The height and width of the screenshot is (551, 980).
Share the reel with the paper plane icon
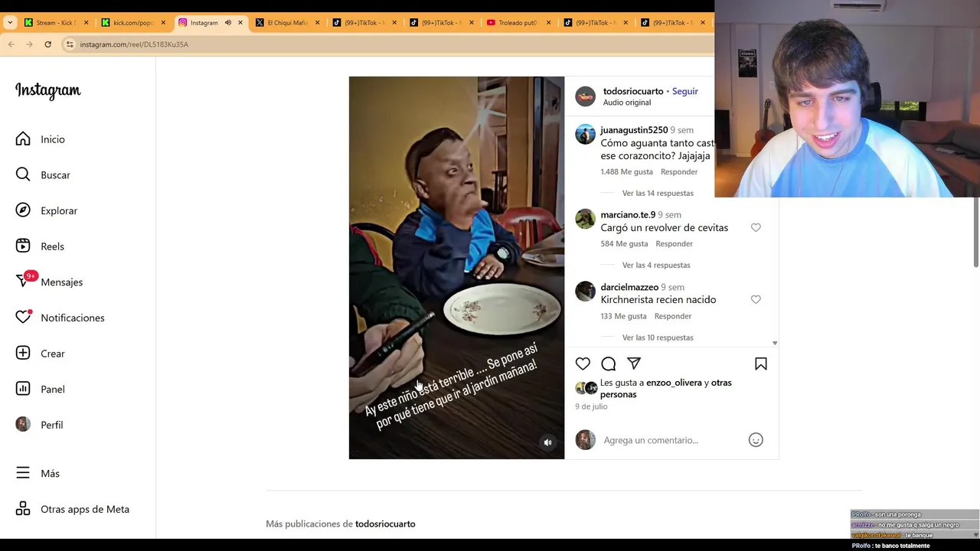pos(634,364)
